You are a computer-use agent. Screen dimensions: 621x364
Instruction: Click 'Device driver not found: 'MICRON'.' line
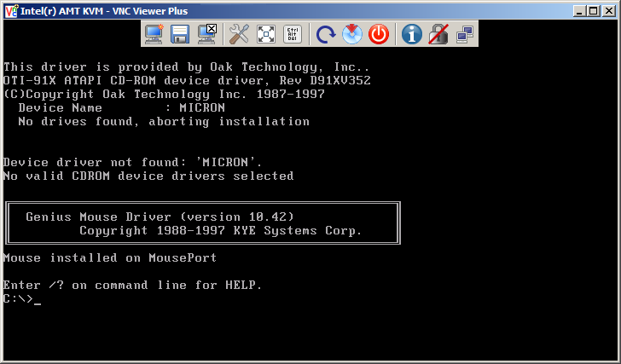pyautogui.click(x=133, y=162)
